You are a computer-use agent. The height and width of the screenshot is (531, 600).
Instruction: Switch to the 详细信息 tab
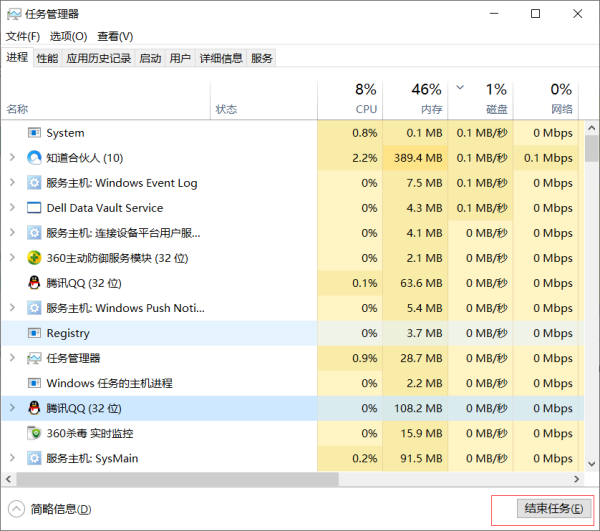[x=221, y=58]
